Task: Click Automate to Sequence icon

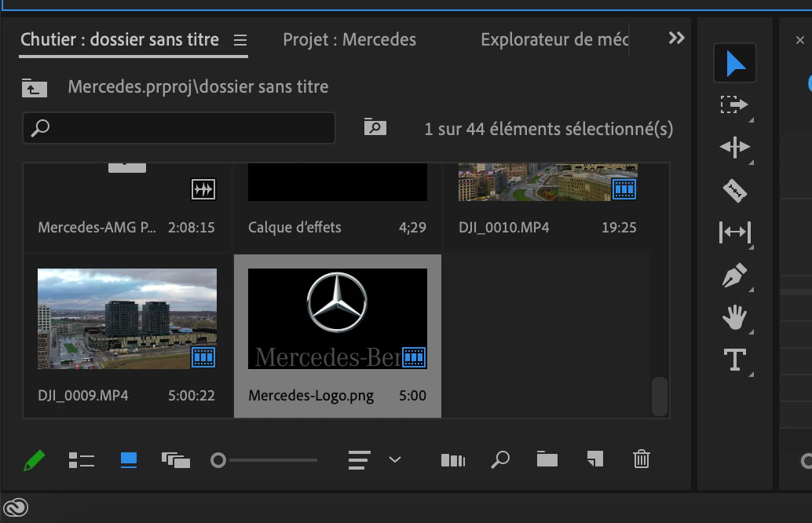Action: pyautogui.click(x=452, y=460)
